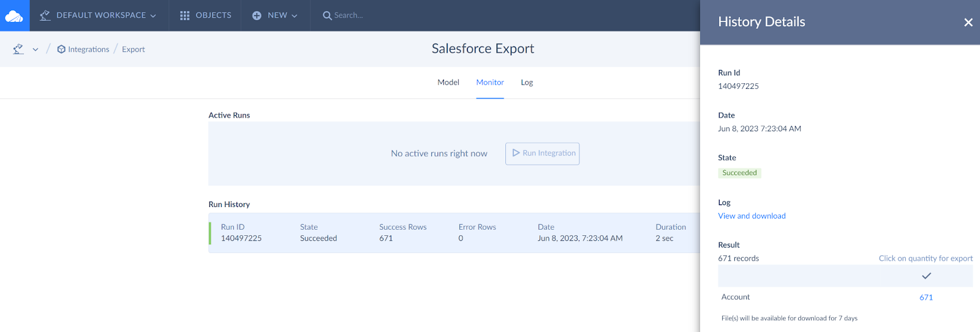
Task: Click the search magnifier icon
Action: point(327,15)
